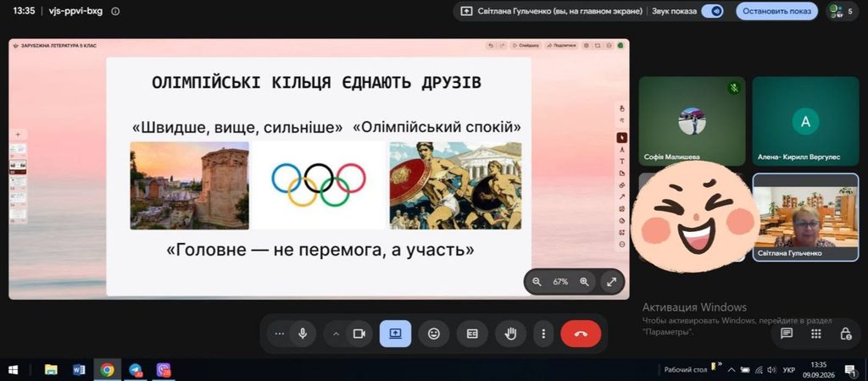The height and width of the screenshot is (381, 868).
Task: Expand the presentation to fullscreen
Action: click(x=612, y=281)
